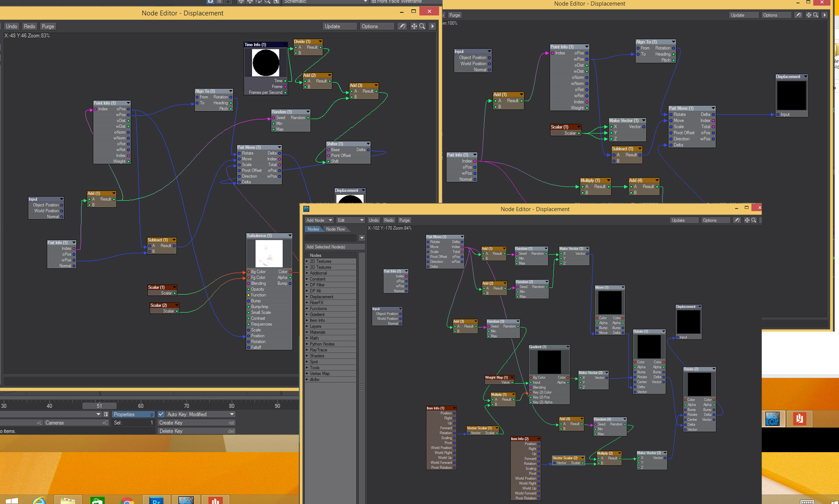This screenshot has height=504, width=839.
Task: Click the zoom magnifier in front Node Editor
Action: pyautogui.click(x=754, y=220)
